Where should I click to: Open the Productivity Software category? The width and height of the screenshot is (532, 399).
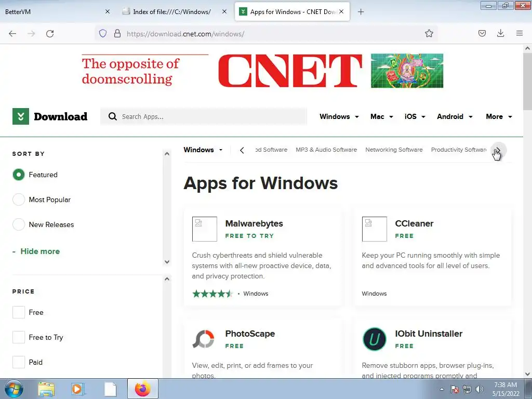[459, 150]
